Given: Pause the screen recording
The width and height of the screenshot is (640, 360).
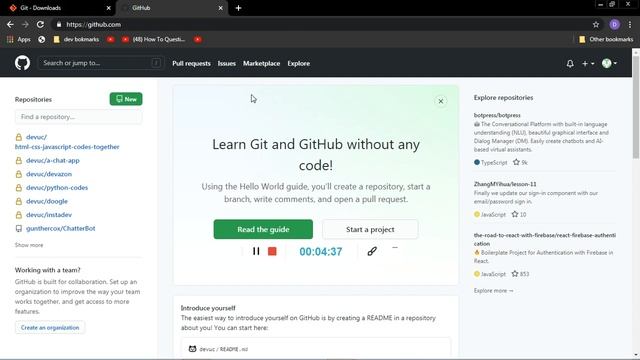Looking at the screenshot, I should click(256, 251).
